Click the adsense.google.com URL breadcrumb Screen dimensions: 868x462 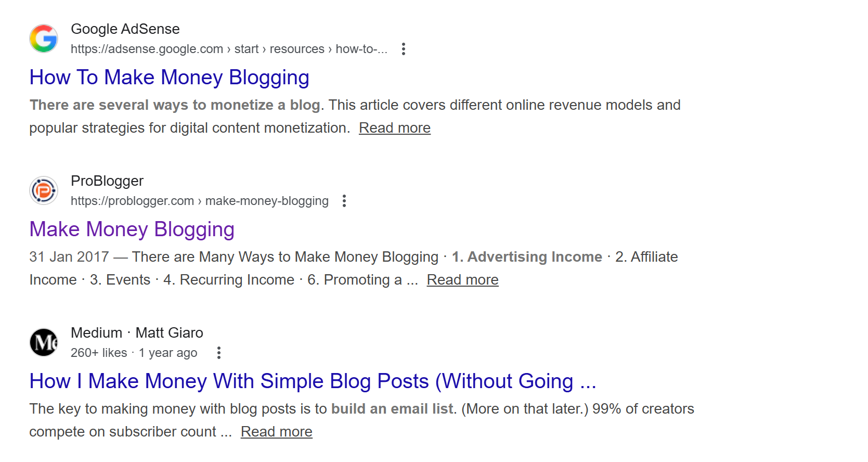click(229, 49)
